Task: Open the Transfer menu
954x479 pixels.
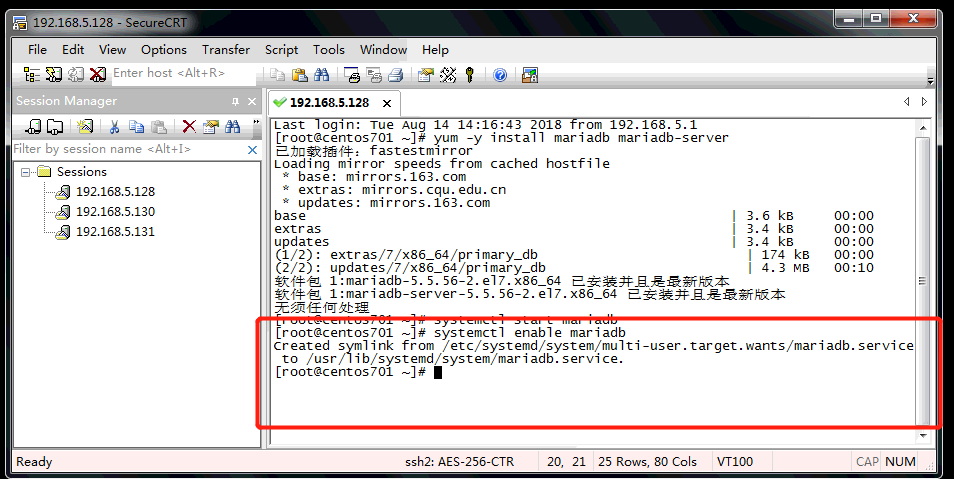Action: [226, 50]
